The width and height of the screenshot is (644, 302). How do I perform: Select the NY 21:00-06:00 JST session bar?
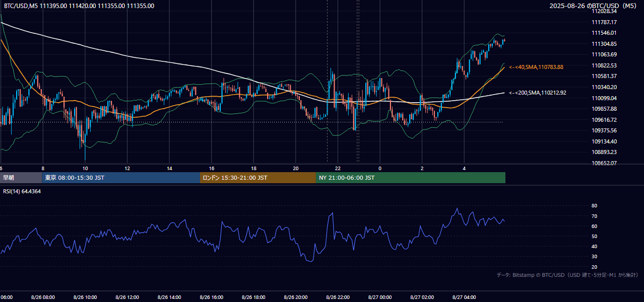pyautogui.click(x=411, y=178)
